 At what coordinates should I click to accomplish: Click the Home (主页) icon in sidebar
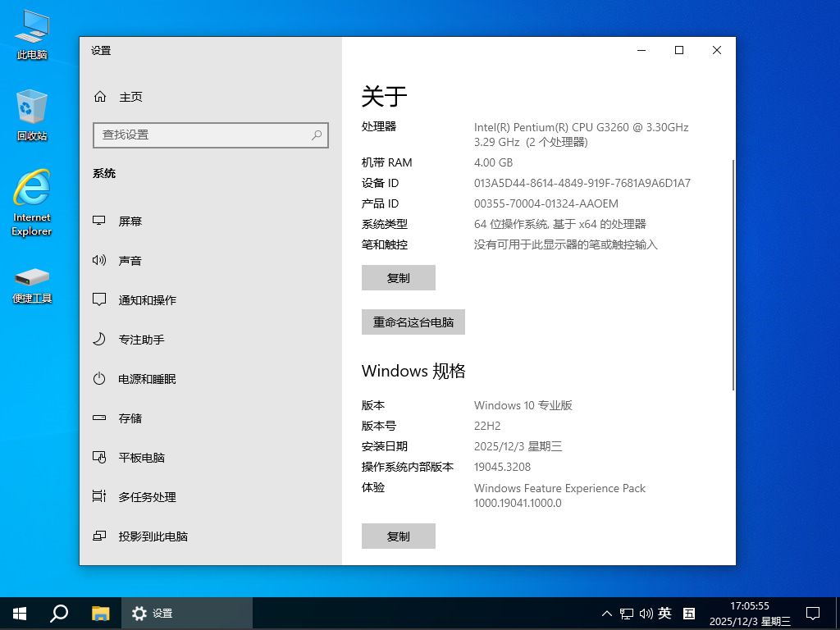[x=100, y=97]
